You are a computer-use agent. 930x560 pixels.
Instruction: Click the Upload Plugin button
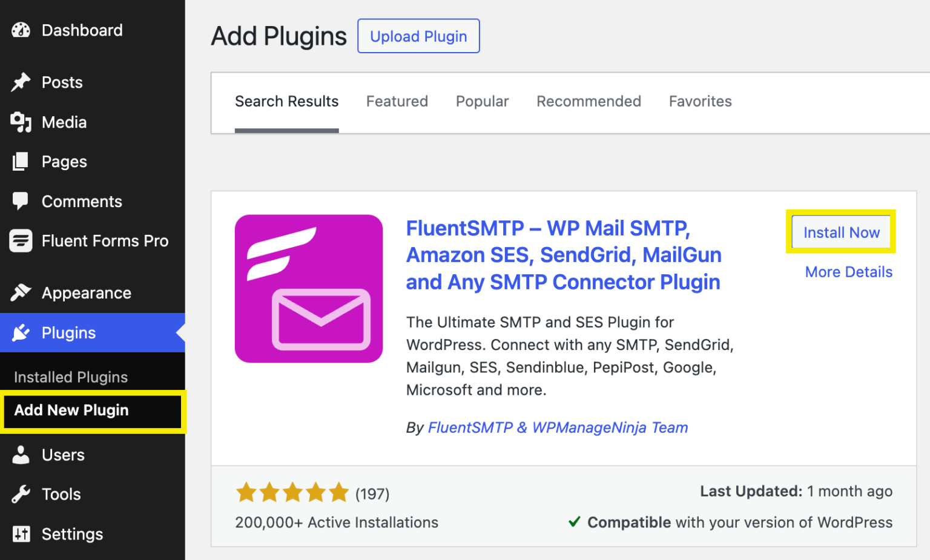(418, 36)
